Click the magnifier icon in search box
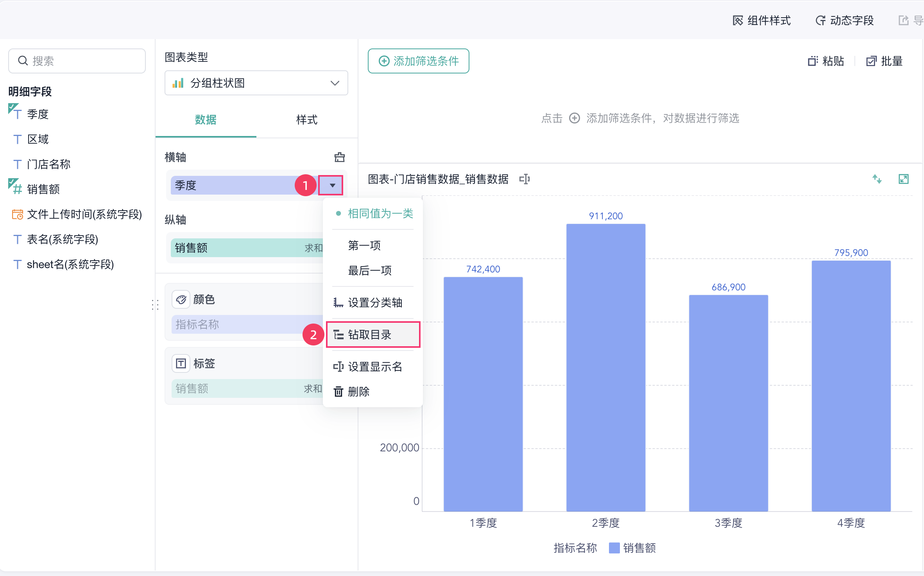Screen dimensions: 924x576 [x=23, y=61]
